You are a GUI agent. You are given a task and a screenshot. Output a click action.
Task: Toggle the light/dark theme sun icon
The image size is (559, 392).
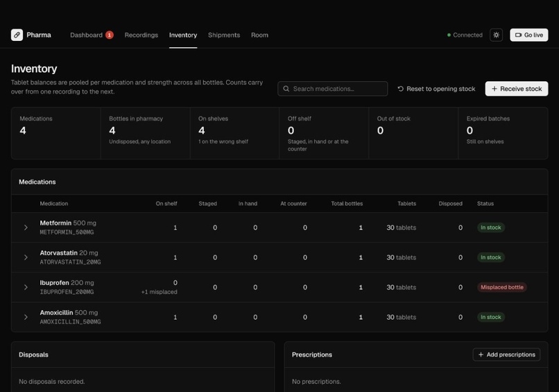tap(496, 35)
